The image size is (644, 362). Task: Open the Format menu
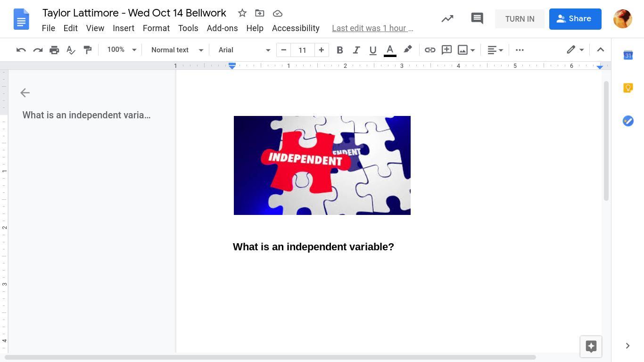(156, 28)
